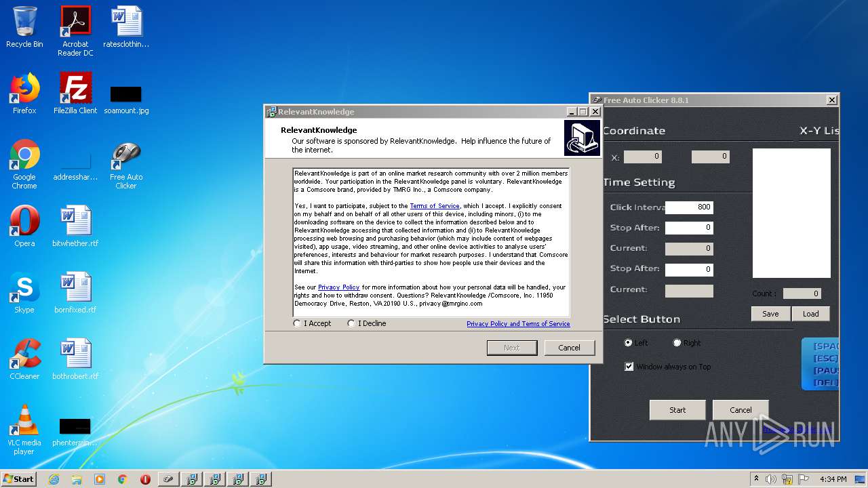Launch VLC media player shortcut
This screenshot has width=868, height=488.
coord(24,430)
